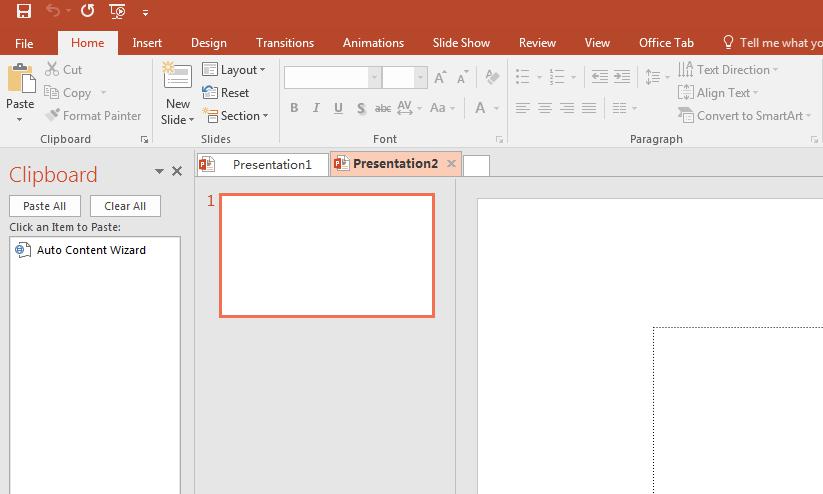
Task: Expand the Copy dropdown arrow
Action: (x=103, y=93)
